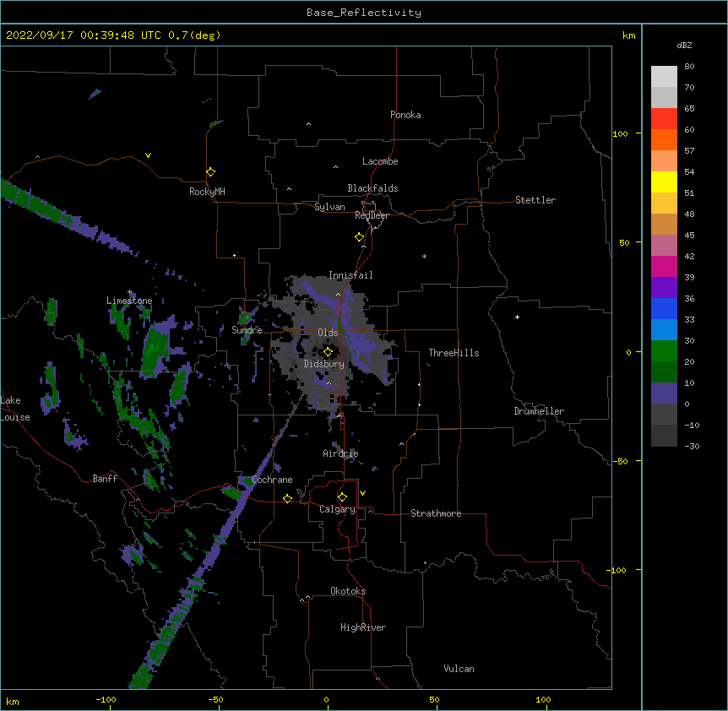The width and height of the screenshot is (728, 711).
Task: Click the yellow diamond marker above Calgary label
Action: point(342,497)
